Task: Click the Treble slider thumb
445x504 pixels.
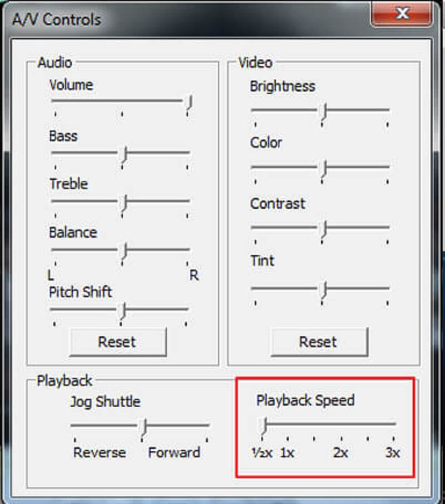Action: 123,202
